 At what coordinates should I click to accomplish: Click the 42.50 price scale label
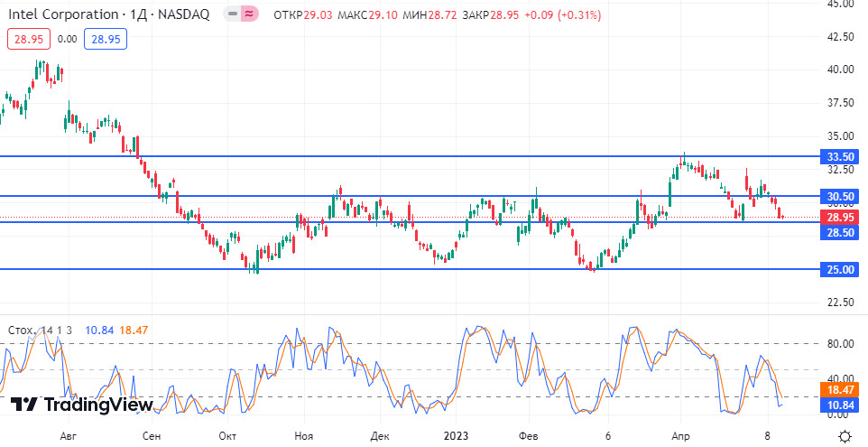[839, 36]
